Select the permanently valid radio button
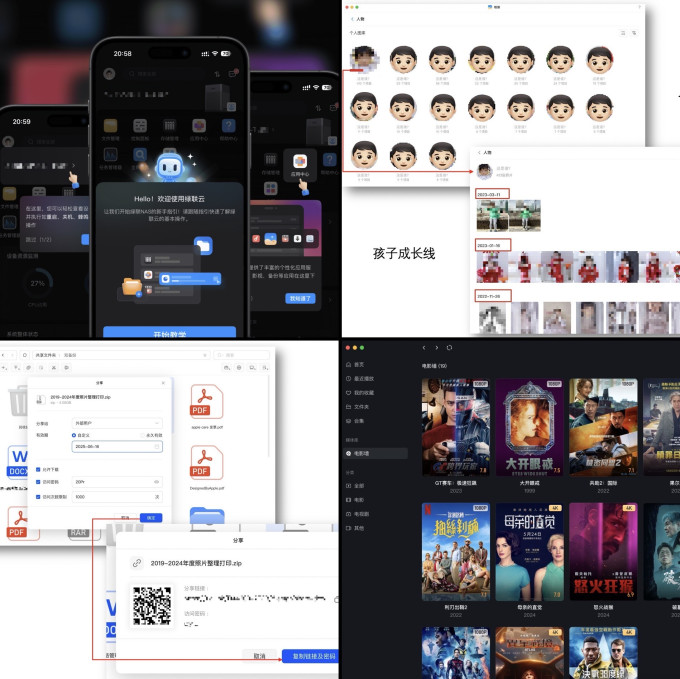 (142, 435)
